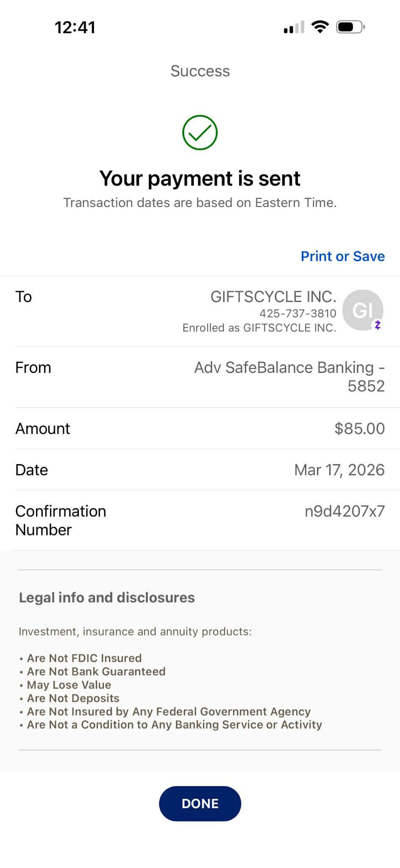Tap the purple Zelle badge icon

coord(378,325)
